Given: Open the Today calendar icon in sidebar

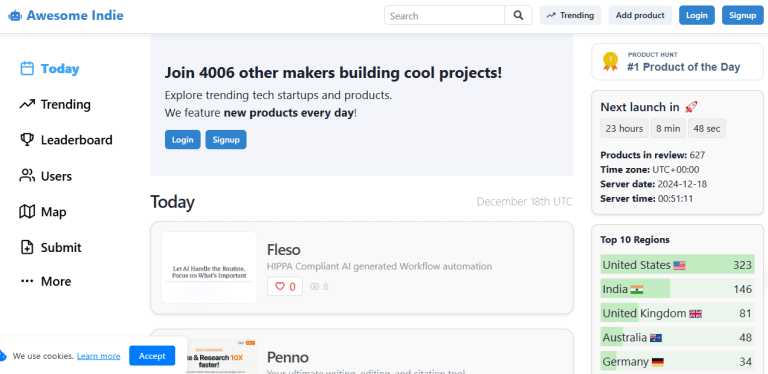Looking at the screenshot, I should (27, 68).
